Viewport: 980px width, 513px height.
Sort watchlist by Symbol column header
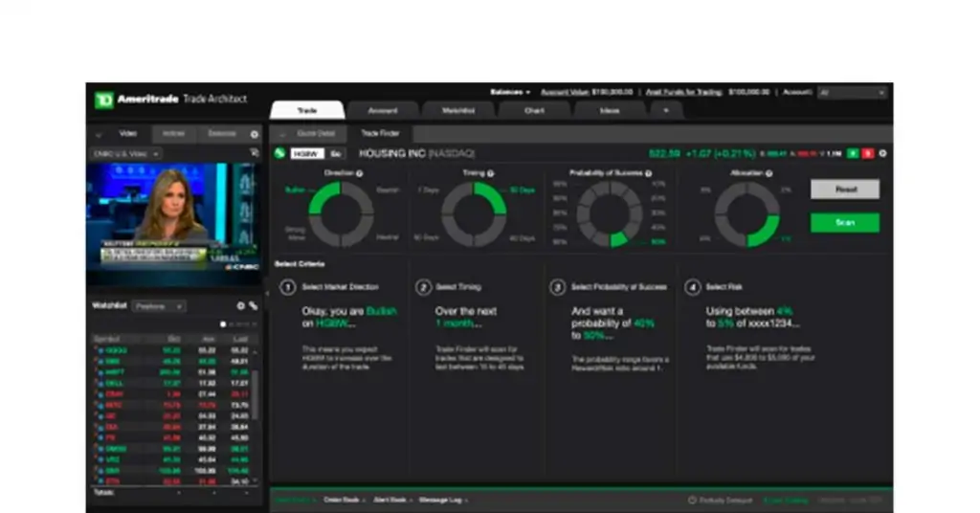(x=105, y=339)
